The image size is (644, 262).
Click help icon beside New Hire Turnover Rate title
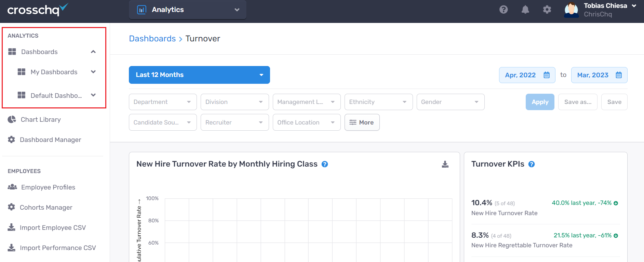click(x=325, y=164)
